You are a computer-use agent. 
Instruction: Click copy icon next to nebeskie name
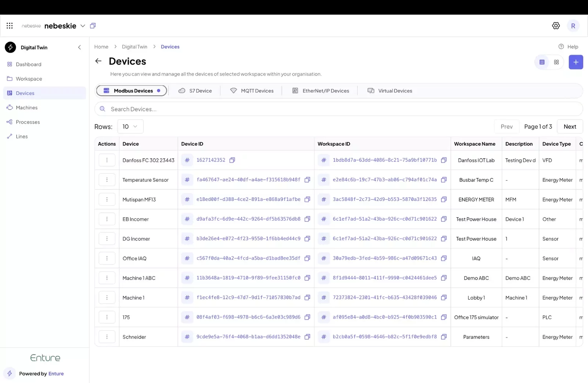[x=93, y=26]
